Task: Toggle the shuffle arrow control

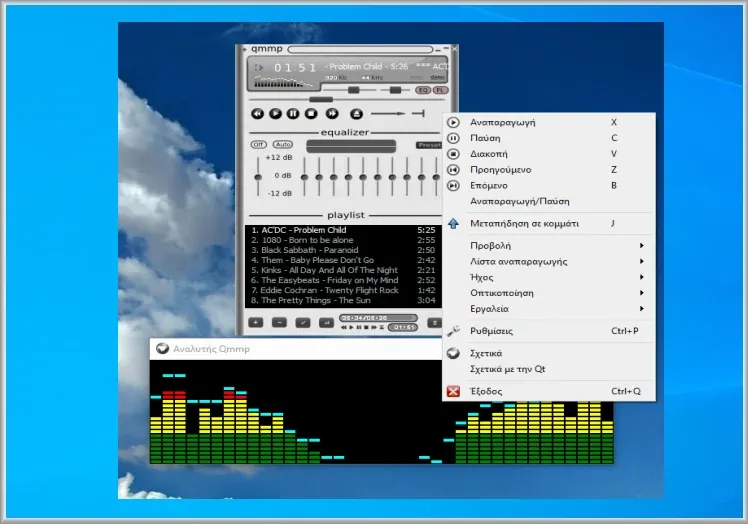Action: (x=388, y=114)
